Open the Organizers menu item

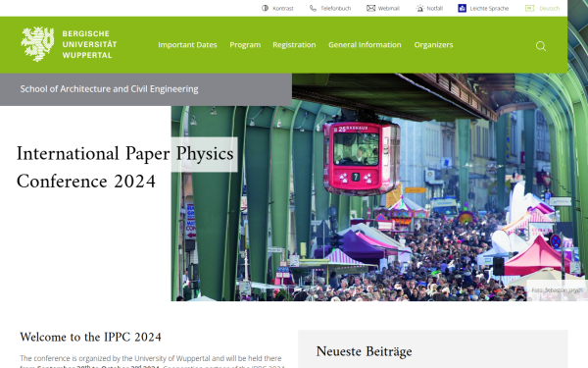[x=433, y=45]
